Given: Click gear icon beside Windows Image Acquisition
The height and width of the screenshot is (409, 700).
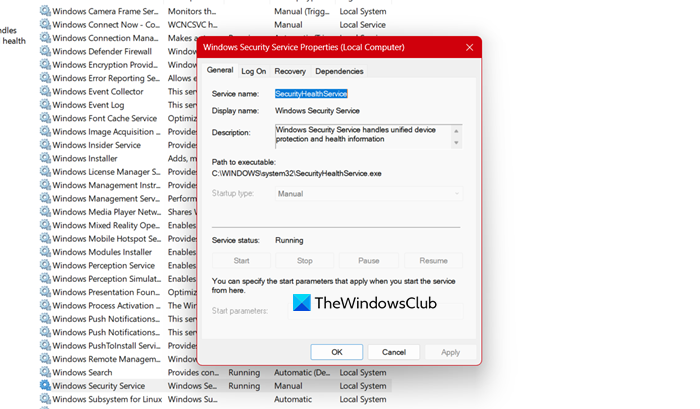Looking at the screenshot, I should (x=45, y=131).
